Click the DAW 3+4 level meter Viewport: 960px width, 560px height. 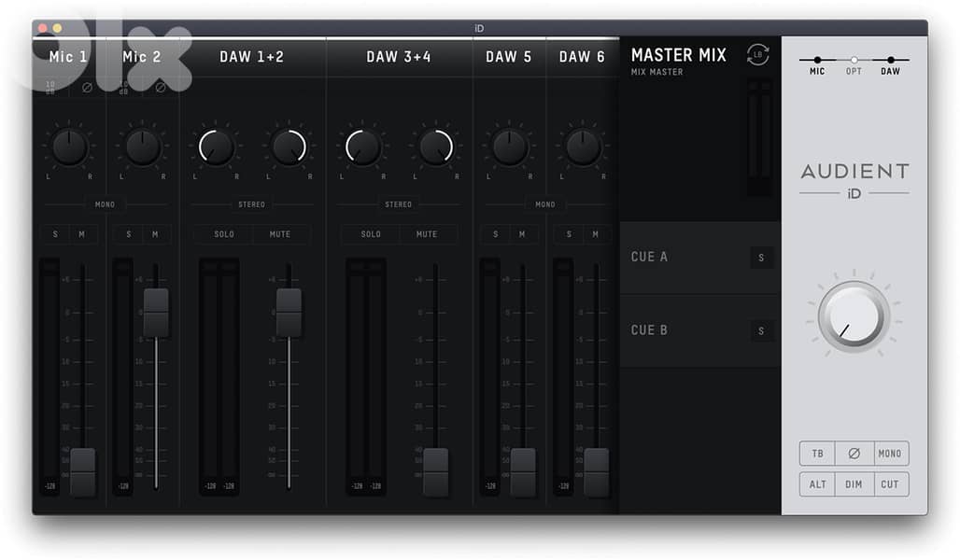pos(366,376)
